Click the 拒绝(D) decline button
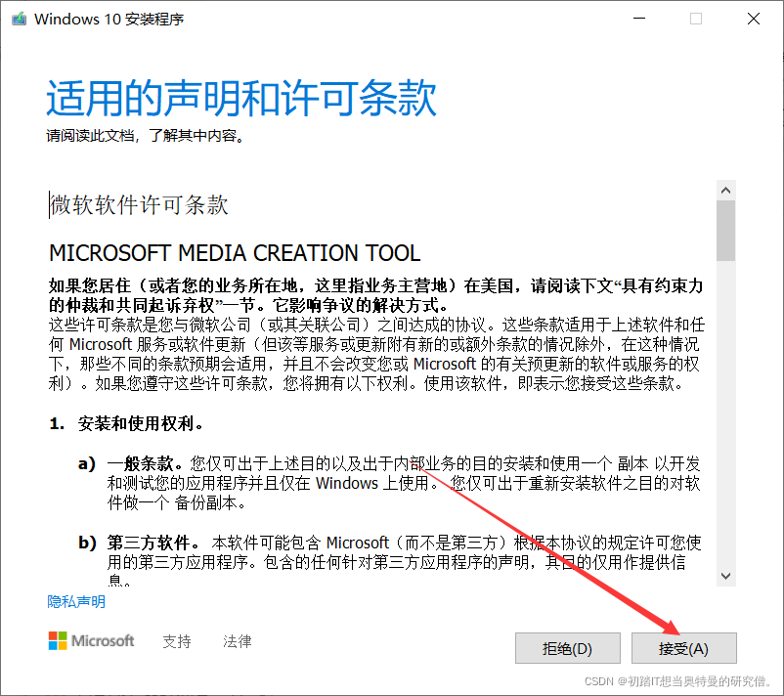 pyautogui.click(x=568, y=648)
